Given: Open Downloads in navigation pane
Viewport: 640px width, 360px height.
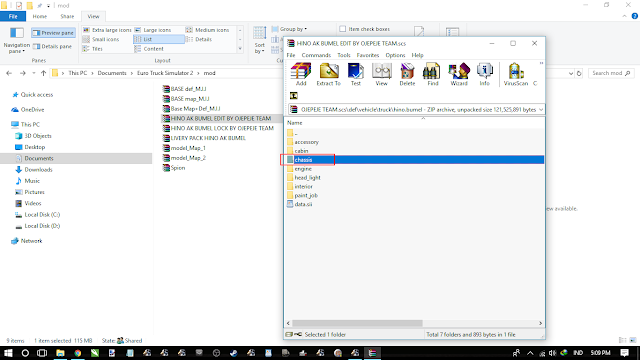Looking at the screenshot, I should tap(34, 170).
